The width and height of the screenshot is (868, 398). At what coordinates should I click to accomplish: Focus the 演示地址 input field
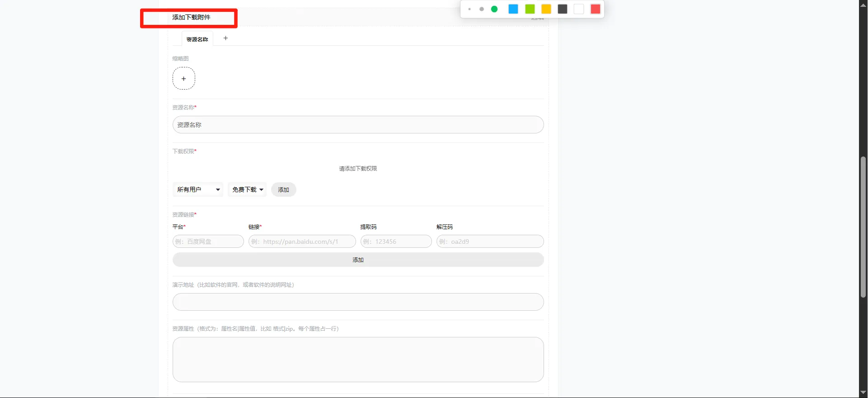pyautogui.click(x=358, y=302)
